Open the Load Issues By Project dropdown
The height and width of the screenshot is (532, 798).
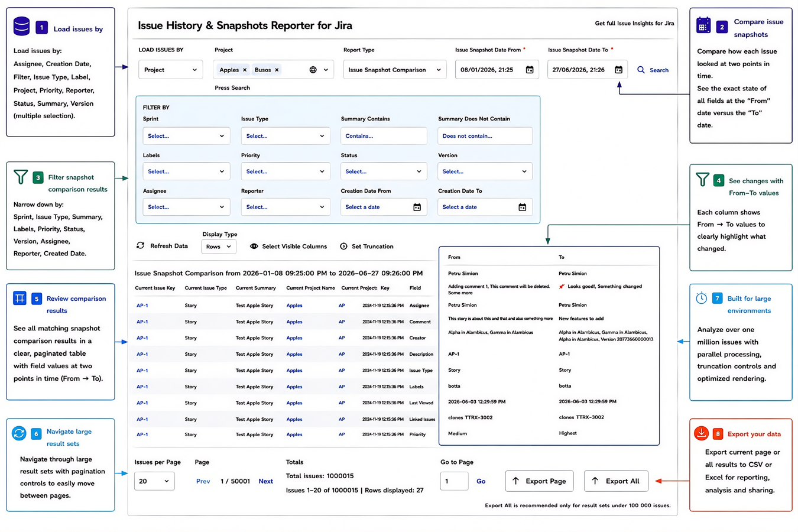tap(170, 70)
